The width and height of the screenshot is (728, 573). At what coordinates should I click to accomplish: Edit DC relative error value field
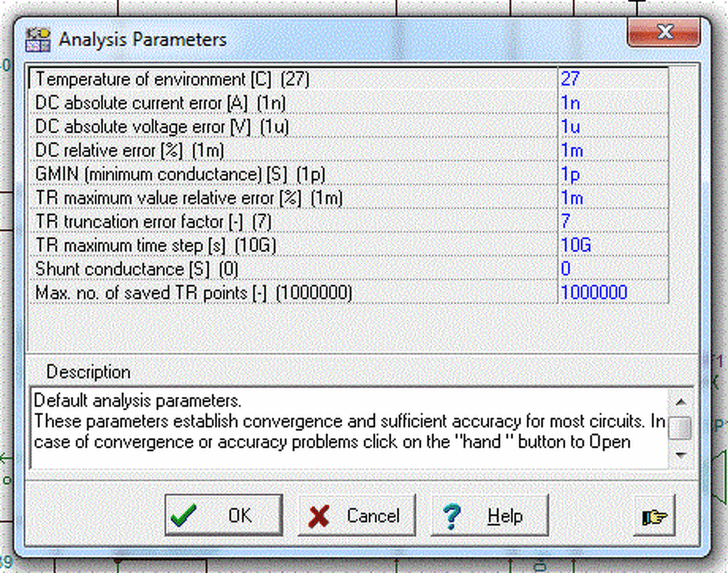point(613,151)
